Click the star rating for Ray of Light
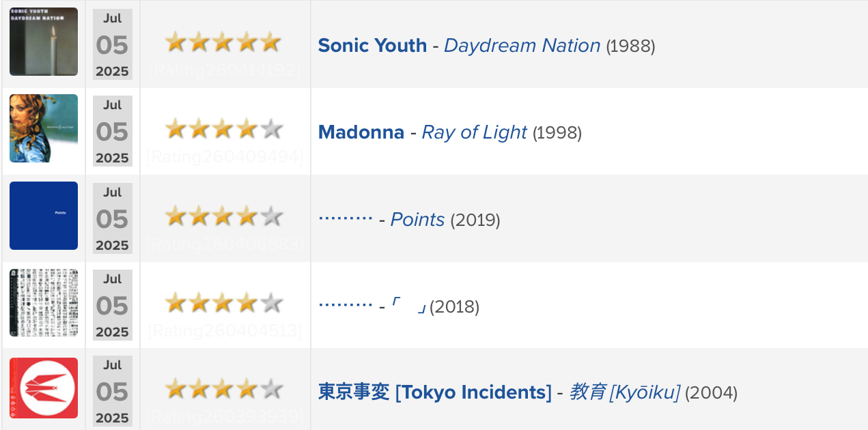Viewport: 868px width, 430px height. 223,129
